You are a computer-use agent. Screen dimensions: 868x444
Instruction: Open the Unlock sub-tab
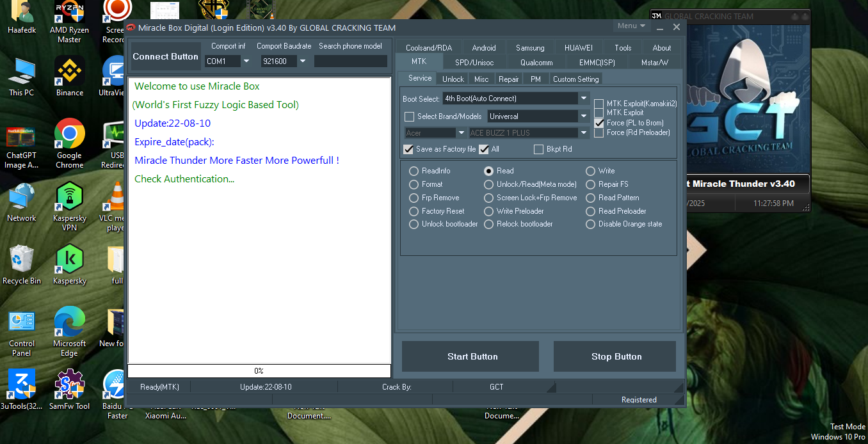click(453, 79)
